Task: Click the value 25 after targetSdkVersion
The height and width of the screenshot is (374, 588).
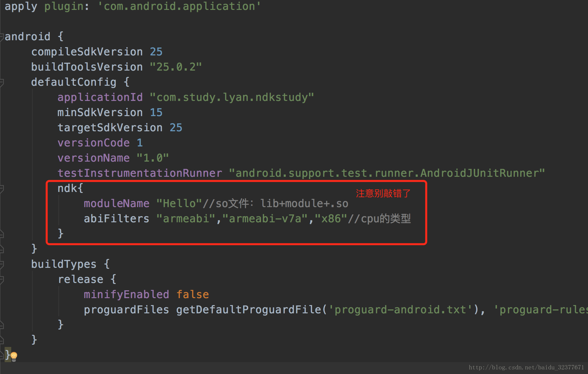Action: [x=176, y=128]
